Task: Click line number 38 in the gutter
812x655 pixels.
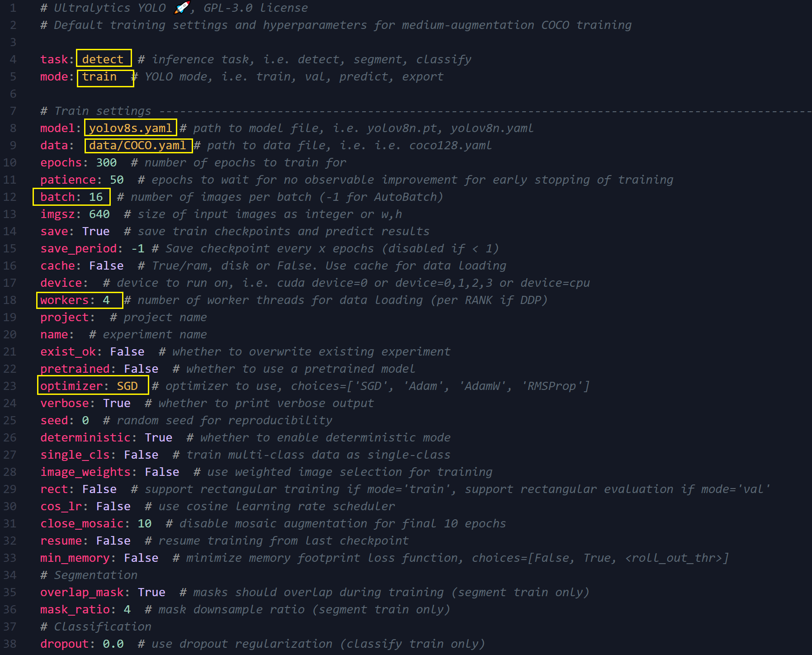Action: 10,644
